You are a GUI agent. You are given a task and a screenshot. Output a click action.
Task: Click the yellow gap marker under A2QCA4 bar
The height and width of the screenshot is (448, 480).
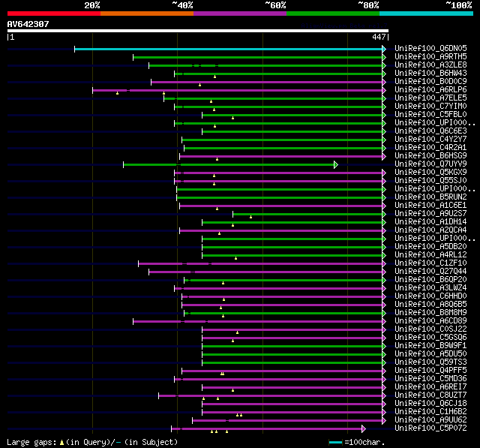[x=219, y=233]
